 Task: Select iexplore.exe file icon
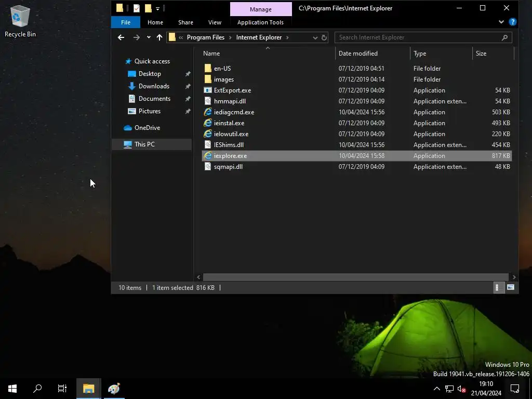point(208,156)
